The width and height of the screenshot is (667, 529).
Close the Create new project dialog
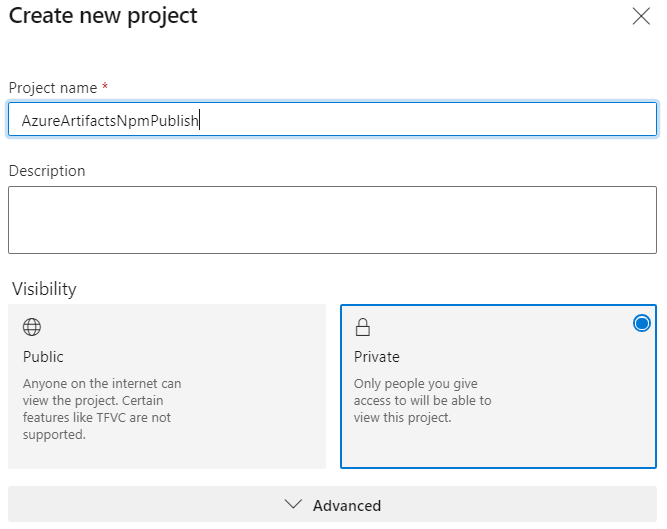(x=641, y=16)
